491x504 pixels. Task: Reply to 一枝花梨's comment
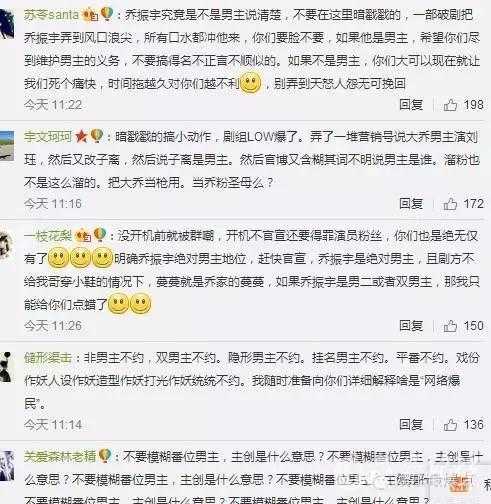click(411, 326)
